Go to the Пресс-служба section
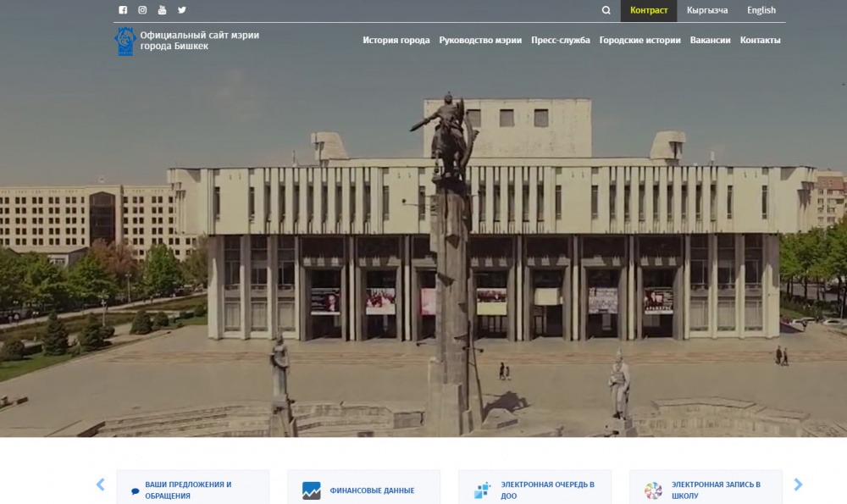The height and width of the screenshot is (504, 847). click(561, 40)
